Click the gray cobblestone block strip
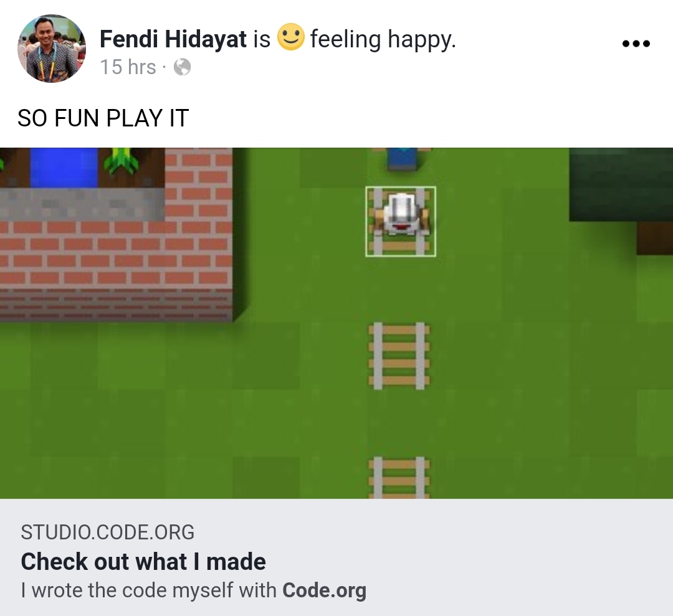 click(82, 205)
